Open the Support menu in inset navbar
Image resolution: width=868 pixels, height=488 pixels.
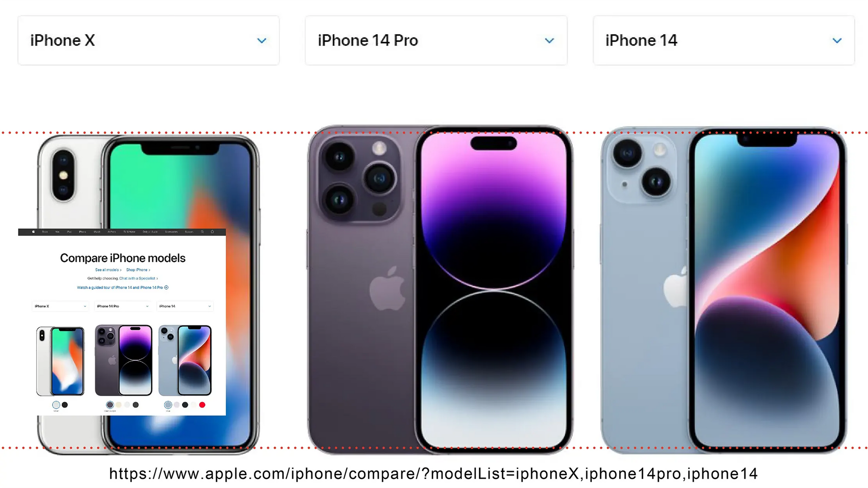point(189,232)
